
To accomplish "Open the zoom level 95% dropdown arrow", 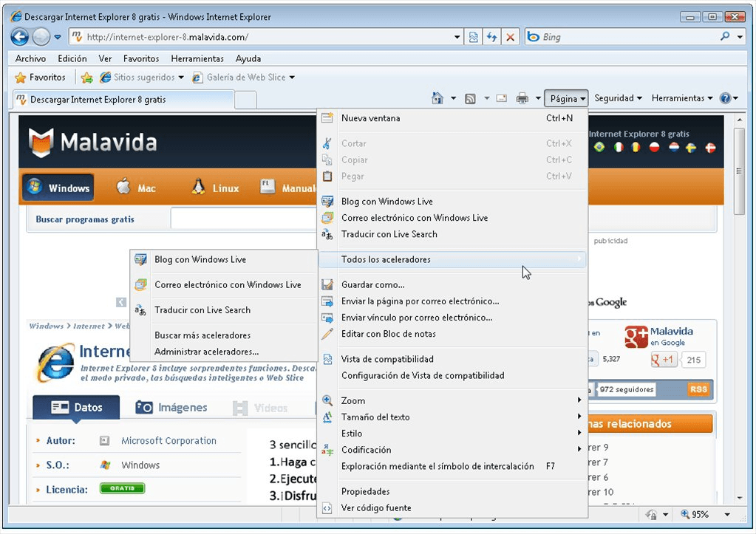I will point(727,515).
